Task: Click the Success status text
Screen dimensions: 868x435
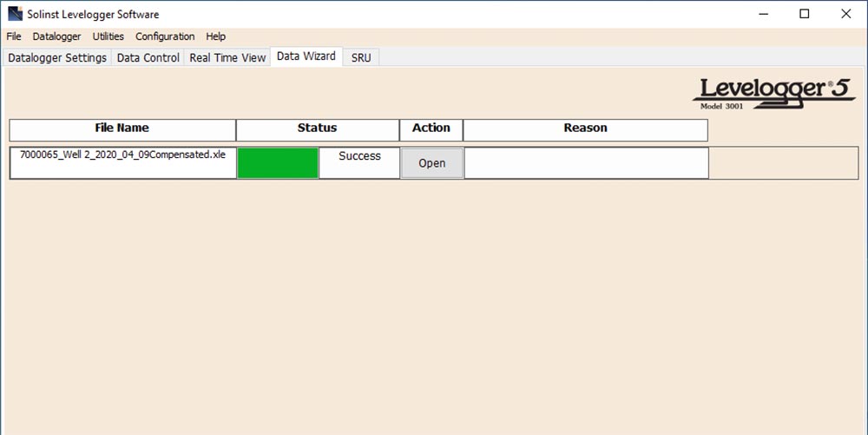Action: (x=359, y=156)
